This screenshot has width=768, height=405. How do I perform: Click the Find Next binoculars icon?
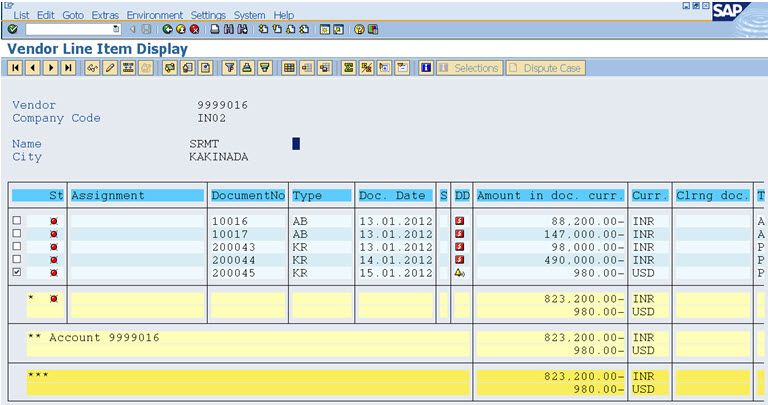click(x=242, y=29)
